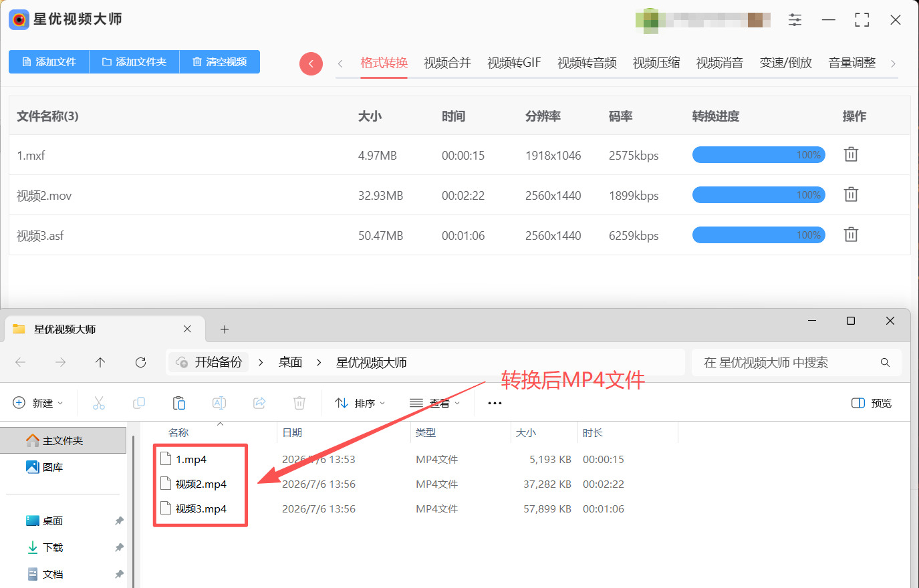Click the 清空视频 button
The height and width of the screenshot is (588, 919).
pos(219,61)
